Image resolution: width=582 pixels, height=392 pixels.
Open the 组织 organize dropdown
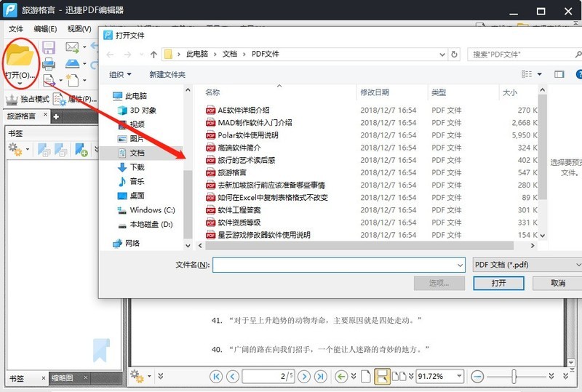[120, 74]
